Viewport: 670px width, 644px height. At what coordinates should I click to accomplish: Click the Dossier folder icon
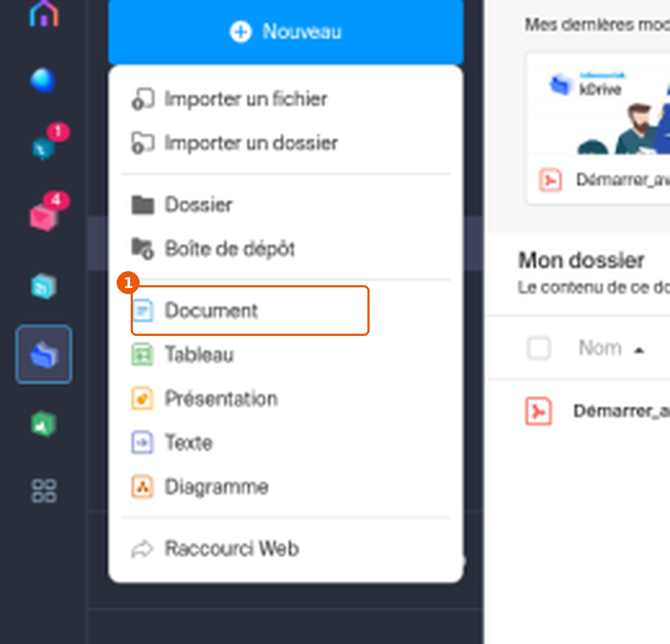click(142, 205)
